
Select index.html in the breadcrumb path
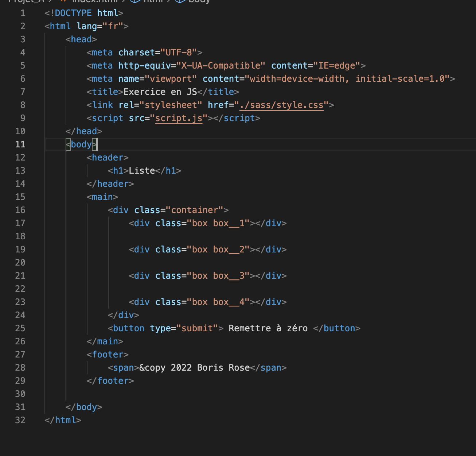pos(94,1)
